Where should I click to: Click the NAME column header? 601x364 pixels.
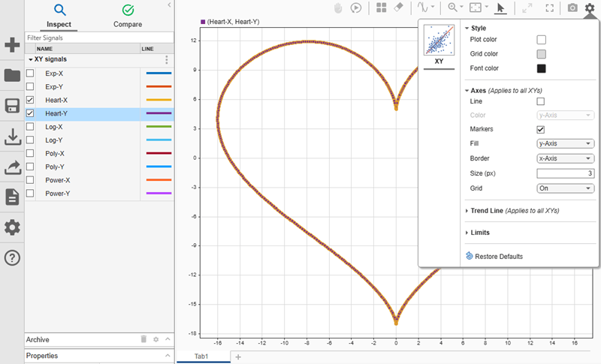[87, 49]
